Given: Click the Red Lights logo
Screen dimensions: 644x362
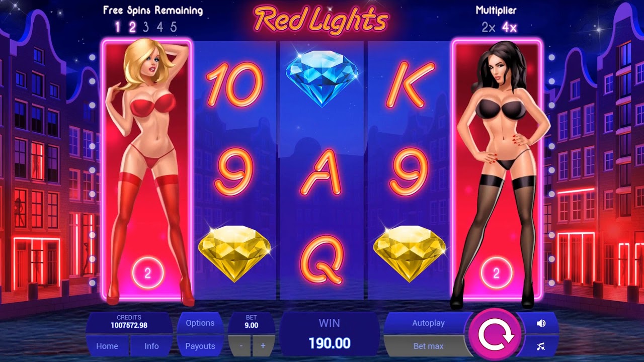Looking at the screenshot, I should tap(321, 20).
